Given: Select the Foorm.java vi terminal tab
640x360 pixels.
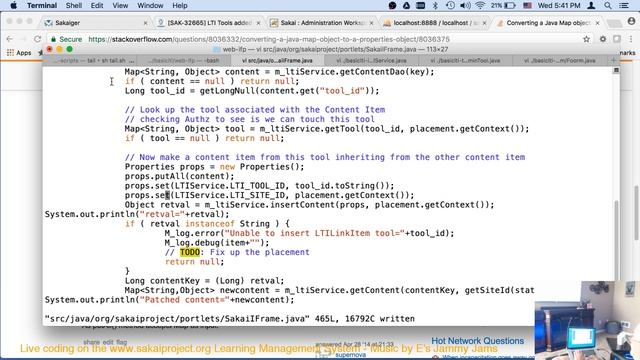Looking at the screenshot, I should point(559,60).
